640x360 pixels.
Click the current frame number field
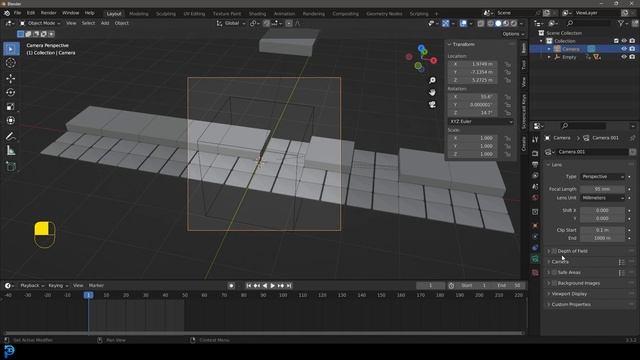pyautogui.click(x=431, y=286)
